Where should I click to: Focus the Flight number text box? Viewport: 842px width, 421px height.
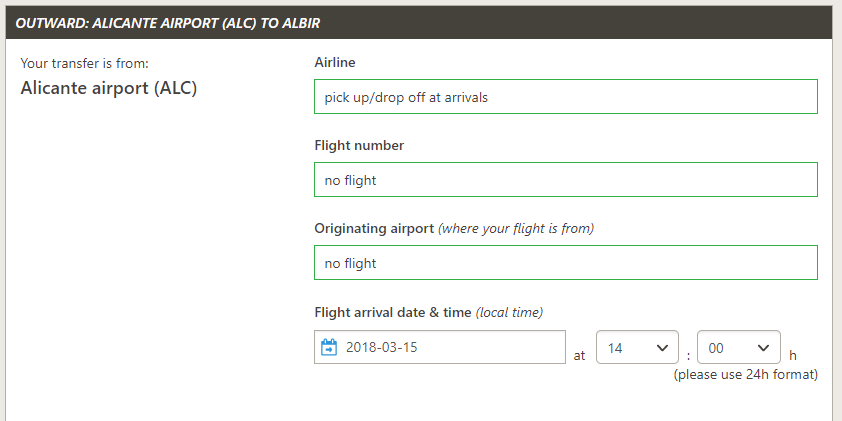565,180
